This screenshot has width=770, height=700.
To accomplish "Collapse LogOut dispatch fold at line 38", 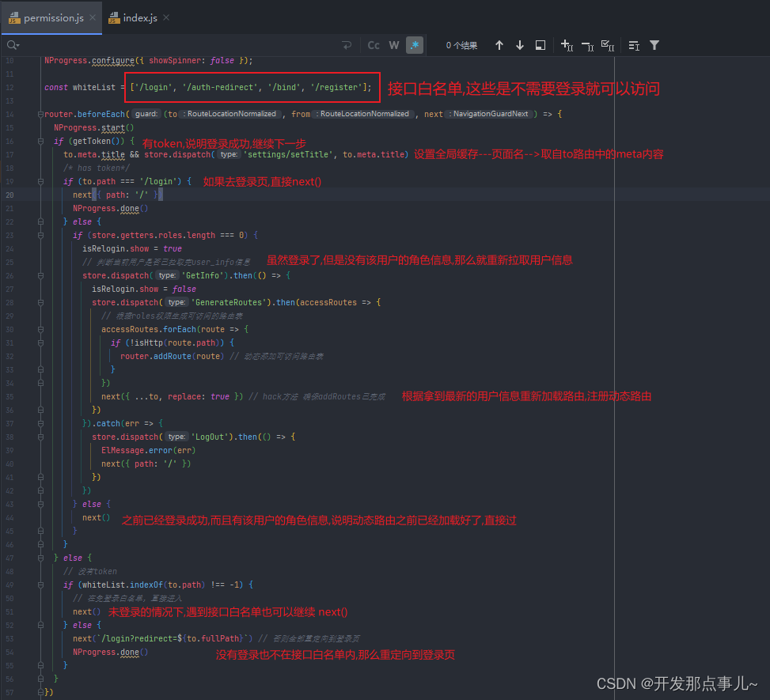I will [41, 437].
